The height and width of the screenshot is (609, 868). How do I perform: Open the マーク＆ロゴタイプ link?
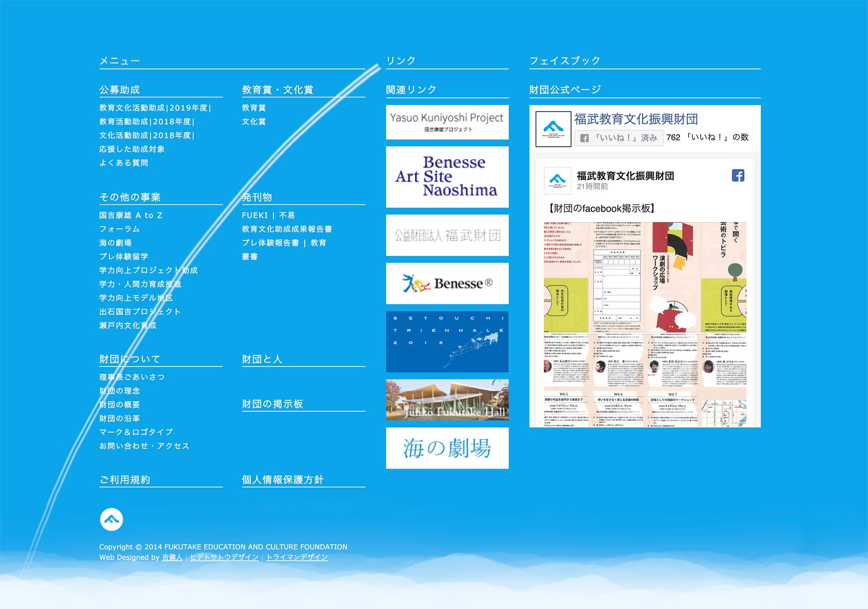tap(136, 433)
